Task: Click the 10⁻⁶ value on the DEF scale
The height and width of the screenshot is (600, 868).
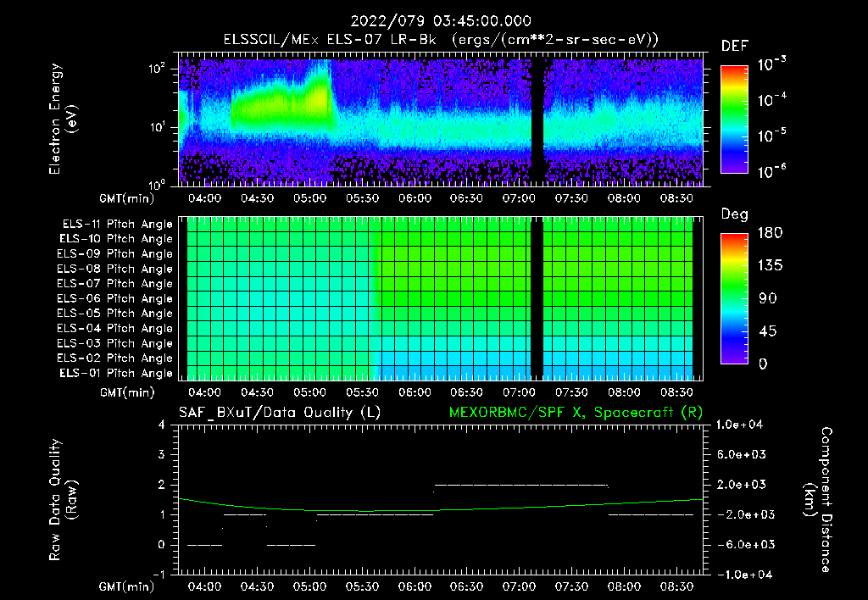Action: (771, 171)
